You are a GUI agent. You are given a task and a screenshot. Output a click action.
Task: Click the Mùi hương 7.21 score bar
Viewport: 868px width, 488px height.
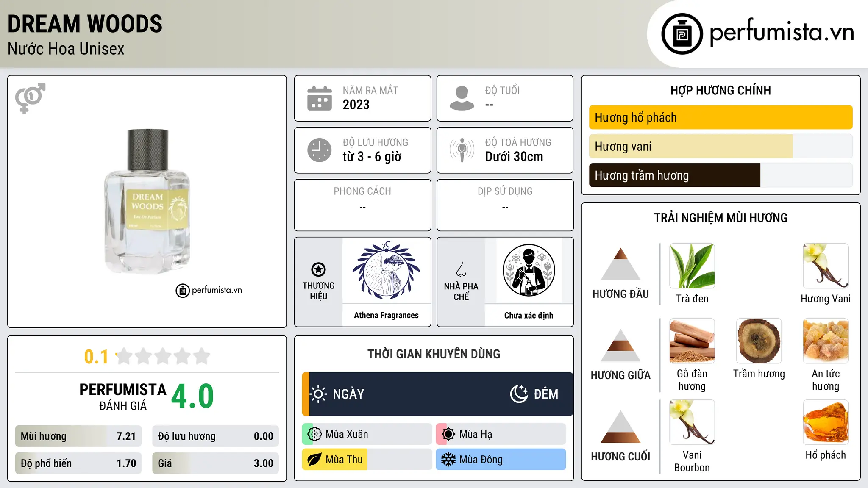pyautogui.click(x=78, y=436)
